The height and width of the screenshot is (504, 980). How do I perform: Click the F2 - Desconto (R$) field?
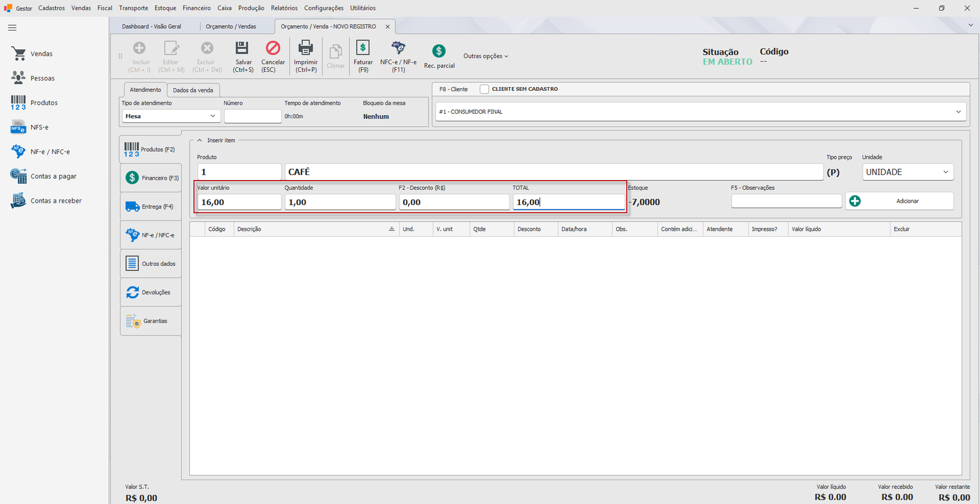coord(454,202)
